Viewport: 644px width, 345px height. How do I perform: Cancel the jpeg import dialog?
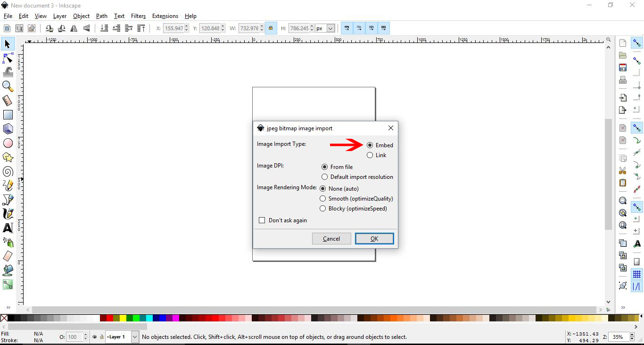coord(331,239)
